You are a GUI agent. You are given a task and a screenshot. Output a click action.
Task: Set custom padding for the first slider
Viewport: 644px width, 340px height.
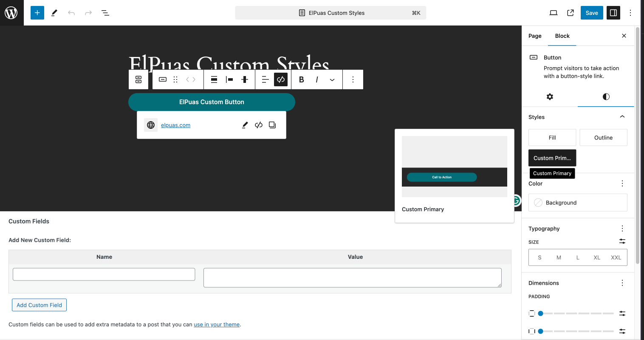(x=622, y=313)
